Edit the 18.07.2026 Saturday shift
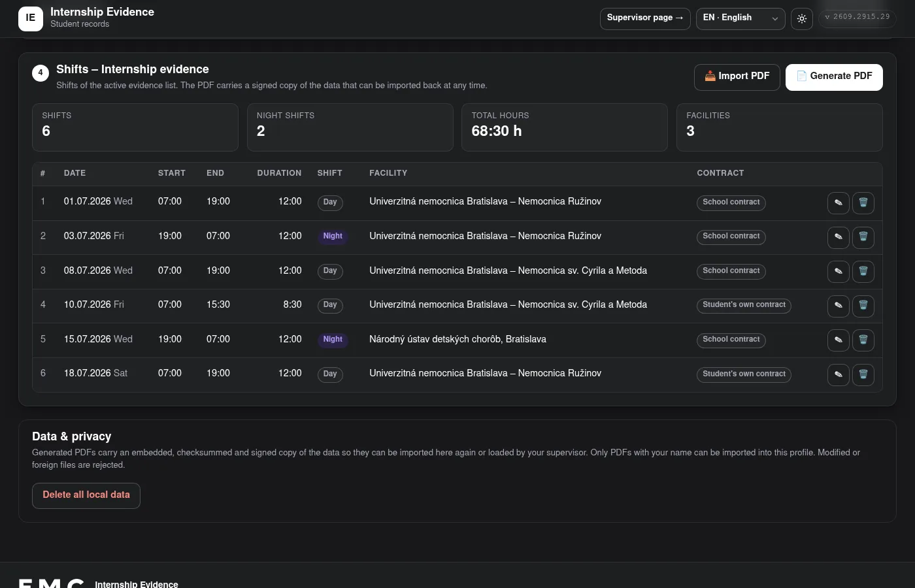The width and height of the screenshot is (915, 588). tap(838, 375)
